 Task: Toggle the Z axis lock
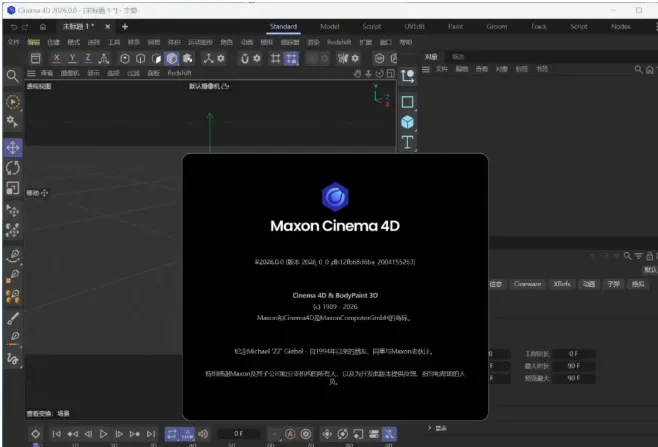[x=88, y=58]
